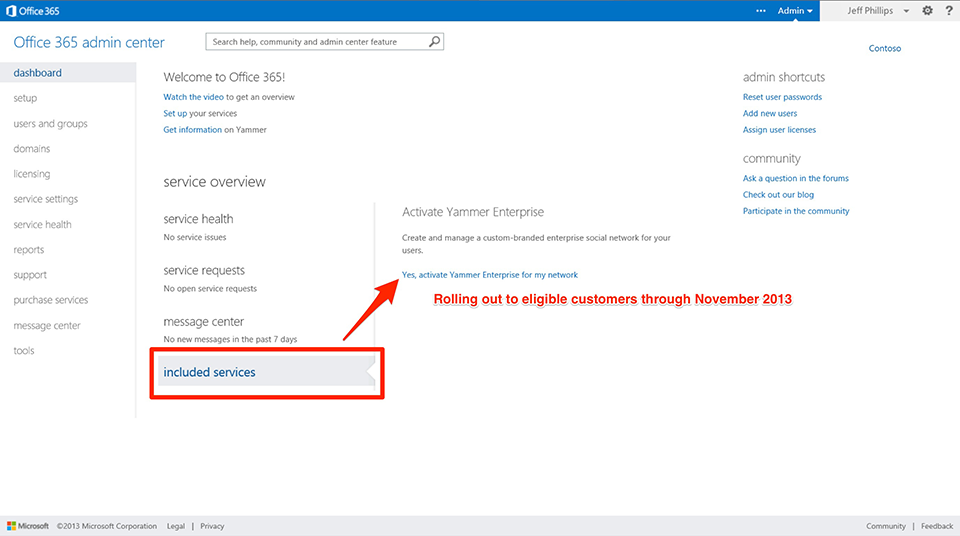This screenshot has height=536, width=960.
Task: Click the Office 365 logo icon
Action: [11, 11]
